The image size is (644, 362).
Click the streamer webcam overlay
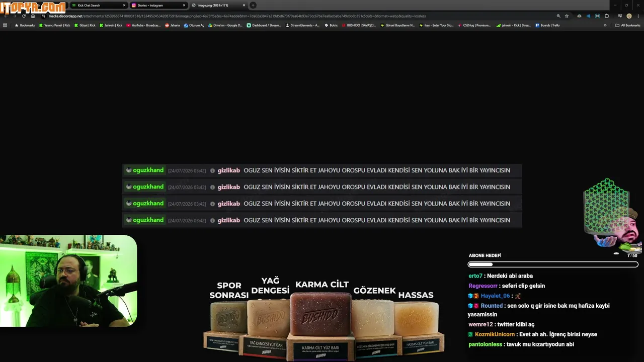(68, 281)
